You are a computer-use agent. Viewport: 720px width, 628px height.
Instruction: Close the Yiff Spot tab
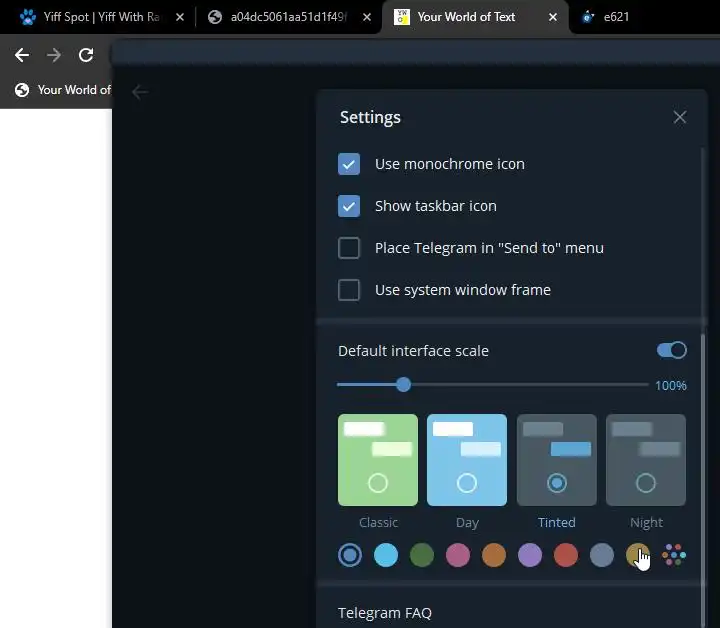(180, 17)
